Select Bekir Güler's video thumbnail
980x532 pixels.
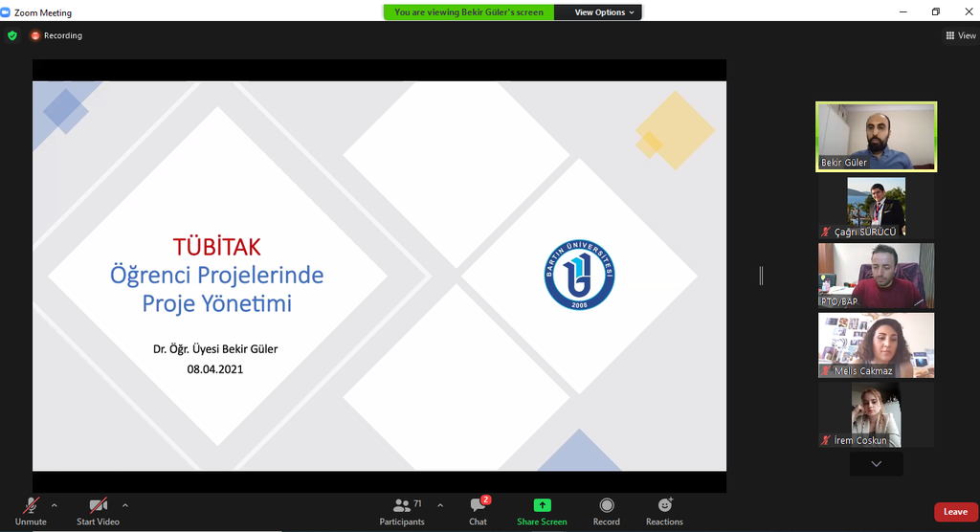pos(876,136)
